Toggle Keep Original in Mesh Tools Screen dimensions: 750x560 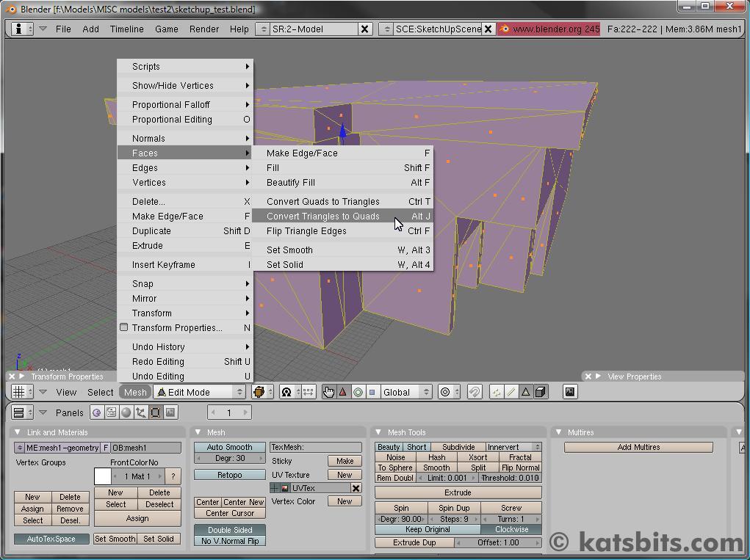click(428, 529)
